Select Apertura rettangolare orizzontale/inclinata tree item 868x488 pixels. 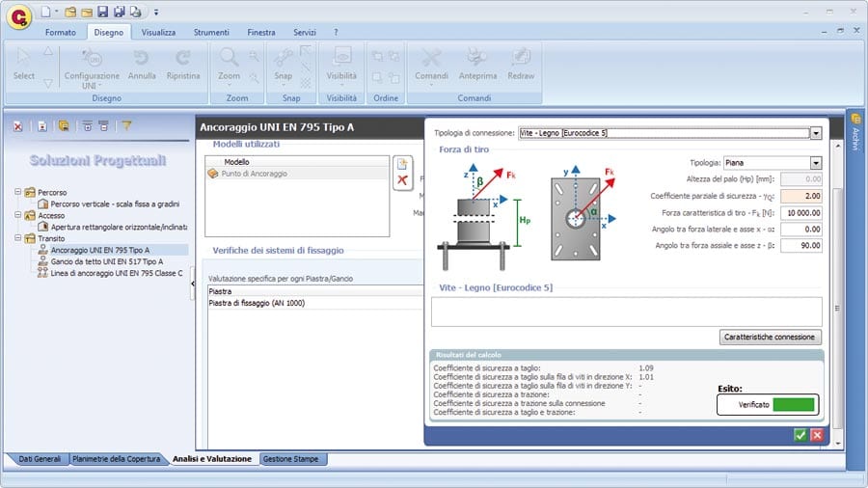tap(119, 227)
